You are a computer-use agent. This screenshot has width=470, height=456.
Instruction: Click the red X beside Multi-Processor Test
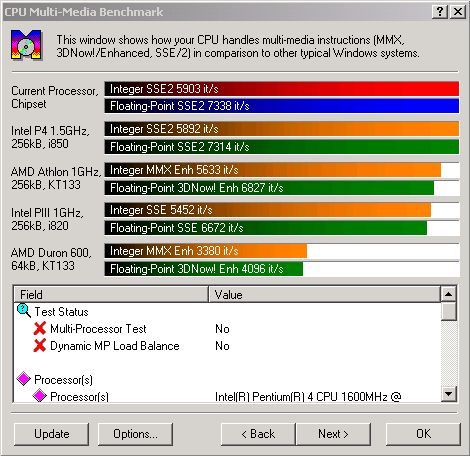point(40,328)
